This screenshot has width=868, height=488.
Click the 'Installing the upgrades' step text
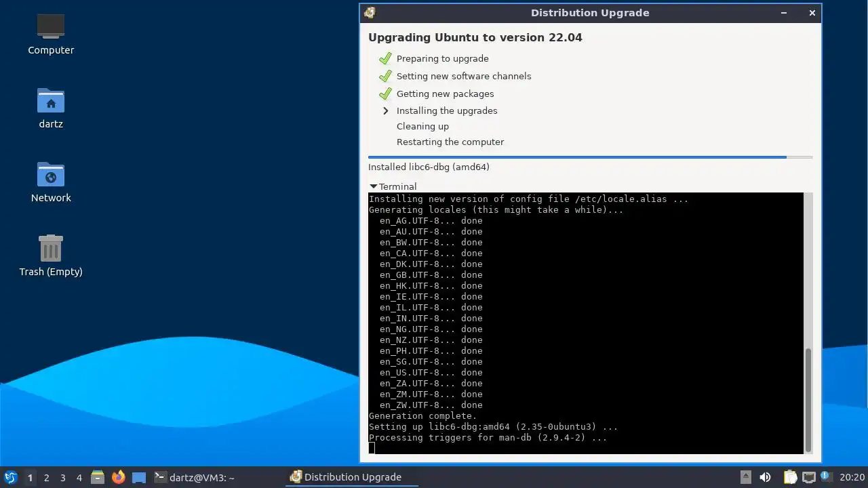(447, 110)
